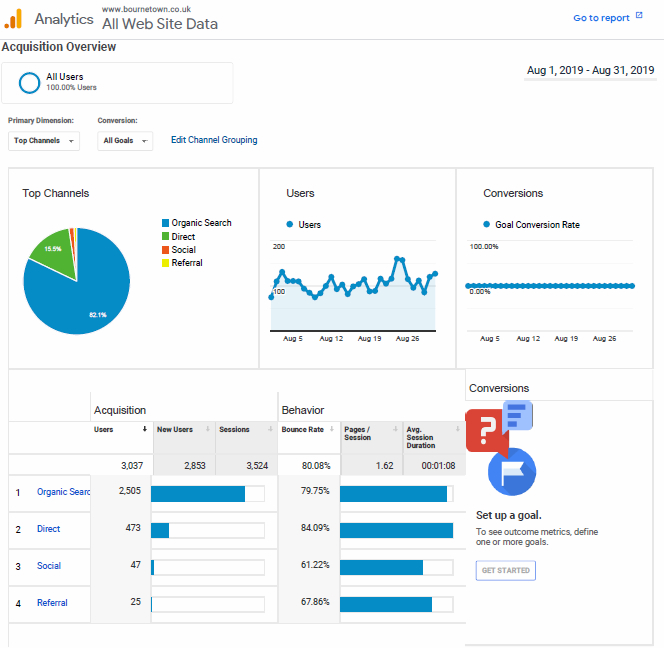Screen dimensions: 664x648
Task: Click the Referral bounce rate bar
Action: (386, 604)
